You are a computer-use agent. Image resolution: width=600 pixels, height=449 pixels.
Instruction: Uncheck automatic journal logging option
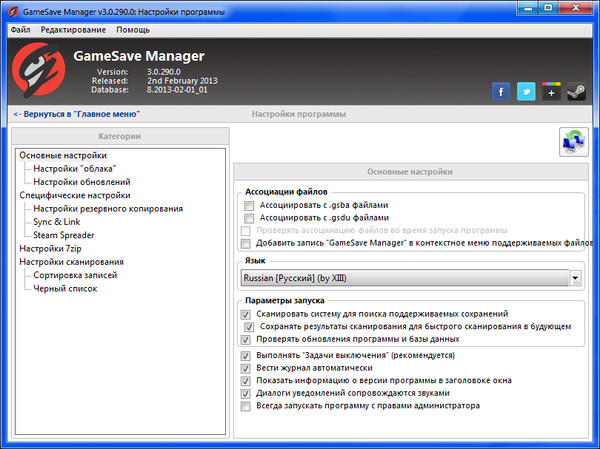click(x=247, y=368)
